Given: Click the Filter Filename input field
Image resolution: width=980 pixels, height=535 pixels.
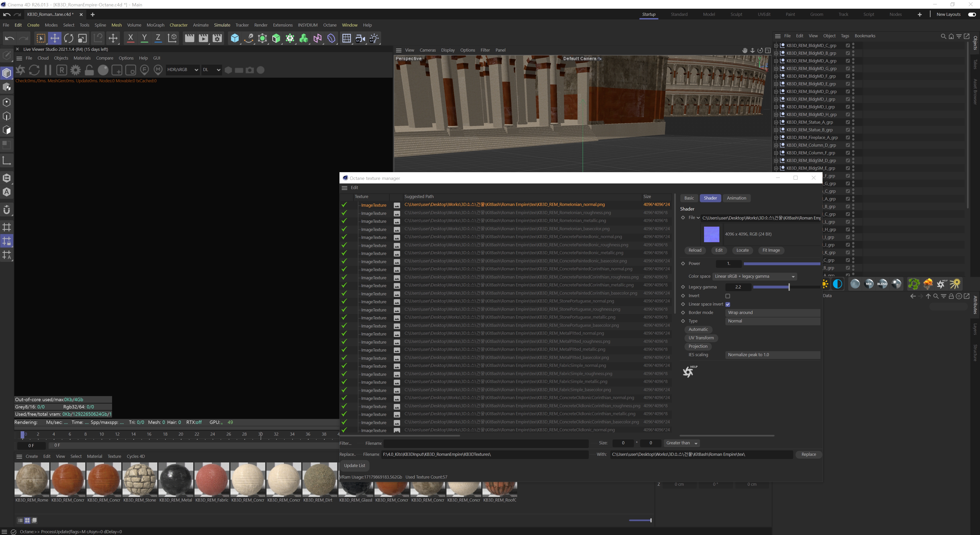Looking at the screenshot, I should pyautogui.click(x=486, y=443).
